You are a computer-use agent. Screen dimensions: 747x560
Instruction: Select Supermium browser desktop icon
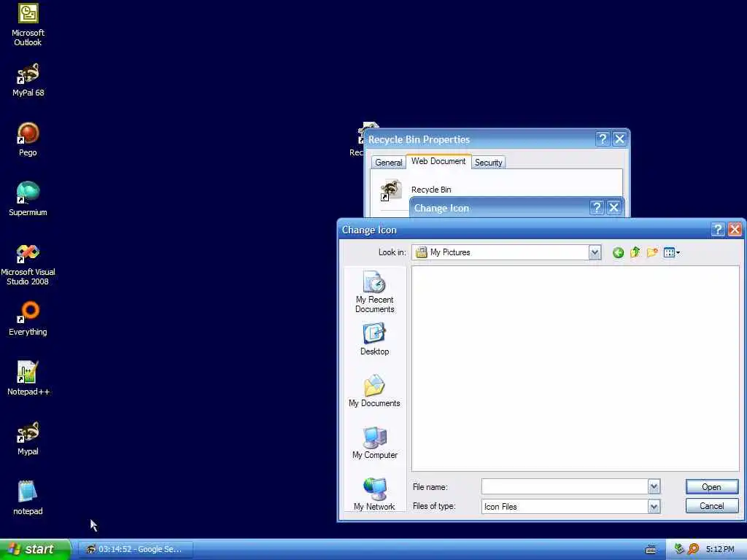tap(28, 200)
